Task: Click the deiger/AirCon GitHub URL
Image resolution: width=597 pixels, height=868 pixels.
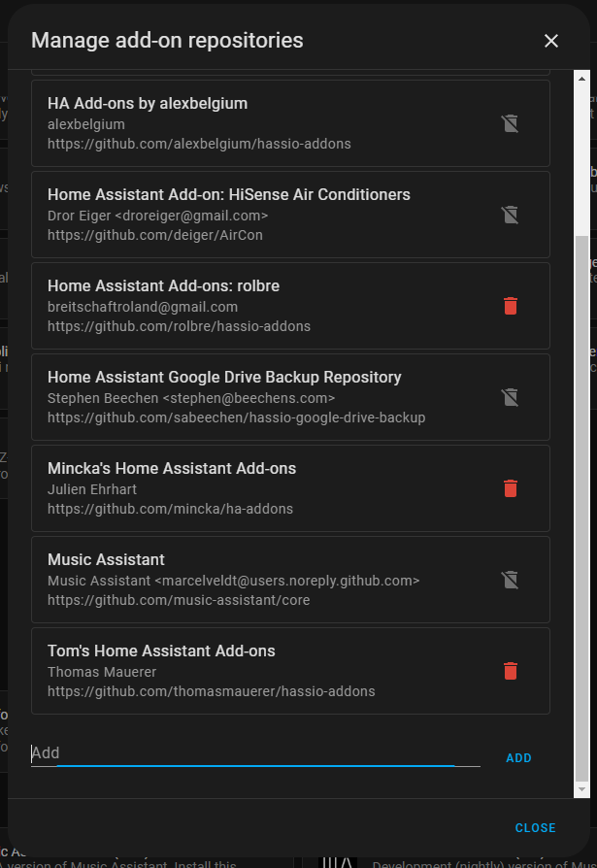Action: coord(155,235)
